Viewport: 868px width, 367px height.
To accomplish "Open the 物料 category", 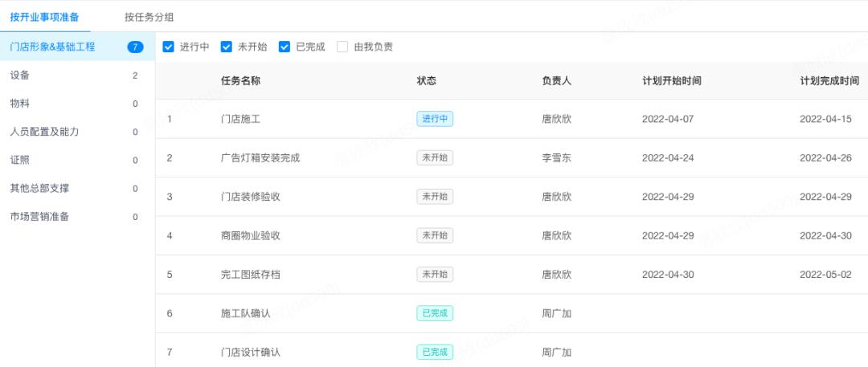I will pyautogui.click(x=77, y=104).
